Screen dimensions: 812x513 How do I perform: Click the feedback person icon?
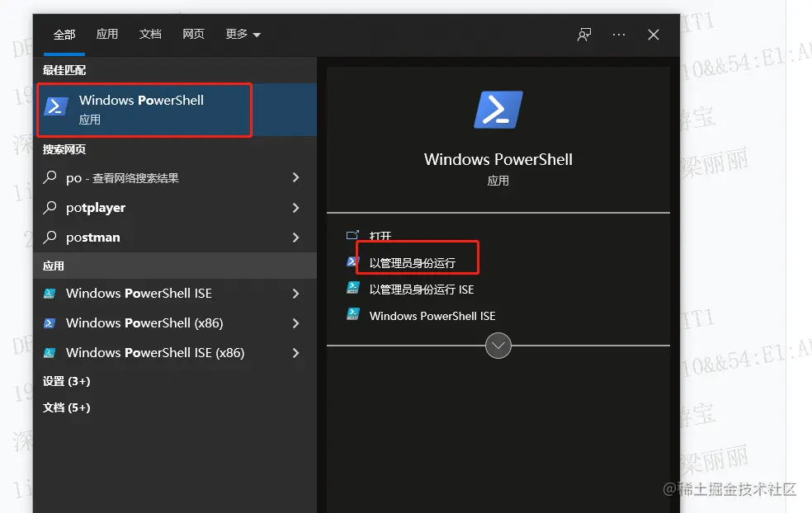coord(584,35)
